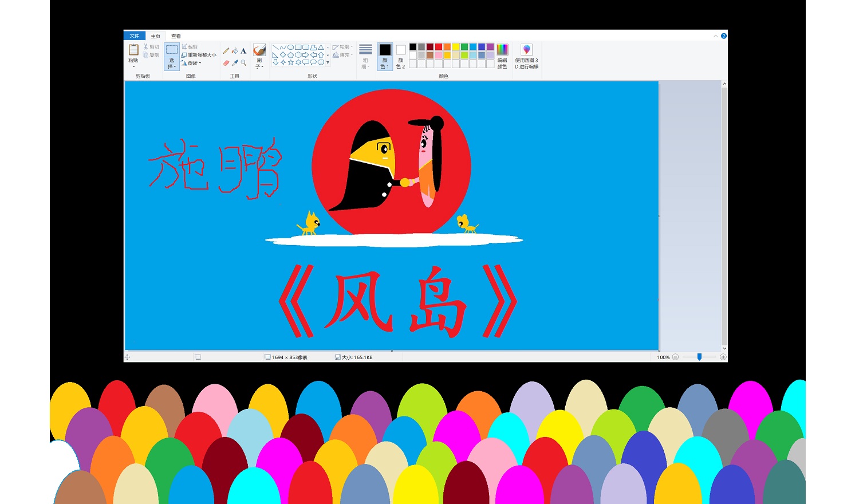
Task: Select the rectangle shape
Action: coord(298,47)
